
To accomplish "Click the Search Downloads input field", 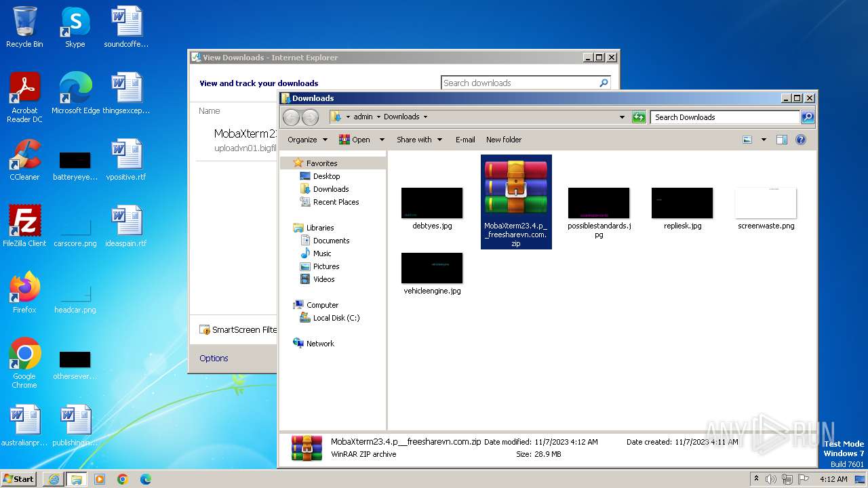I will [724, 117].
